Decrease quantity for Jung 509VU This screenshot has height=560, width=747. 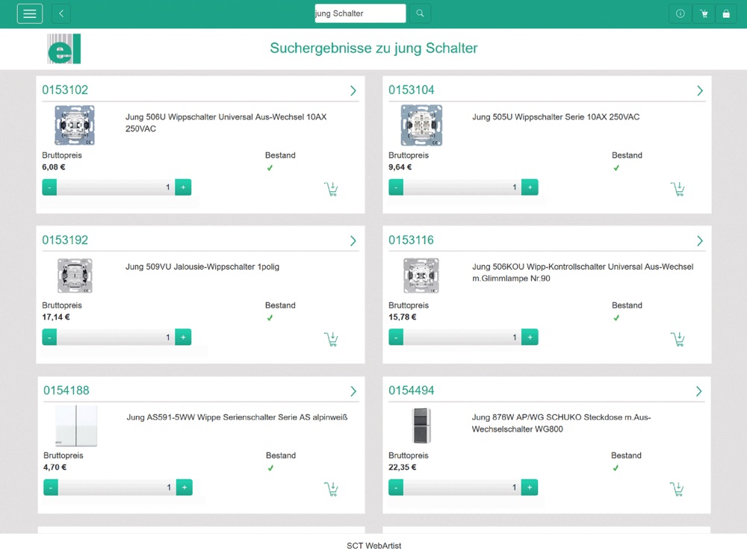(x=49, y=337)
